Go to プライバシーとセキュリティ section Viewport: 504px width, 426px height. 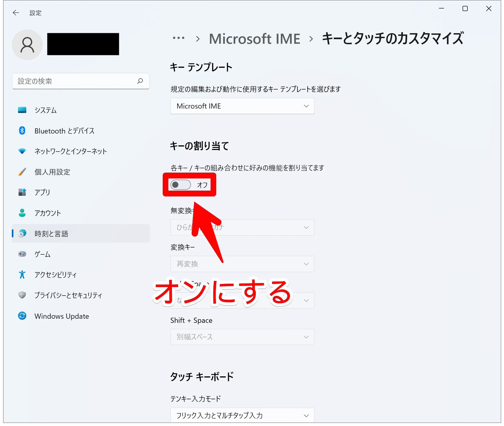68,295
